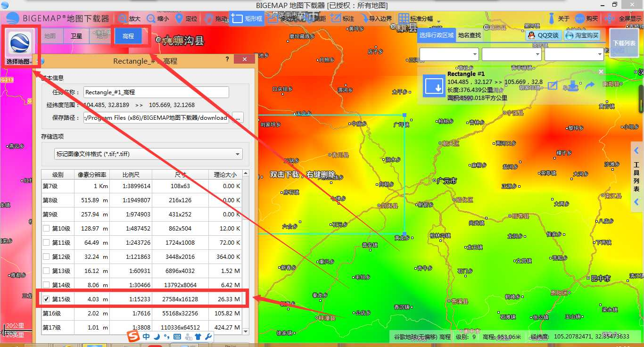Viewport: 644px width, 347px height.
Task: Click the 理论大小 column header
Action: point(225,174)
